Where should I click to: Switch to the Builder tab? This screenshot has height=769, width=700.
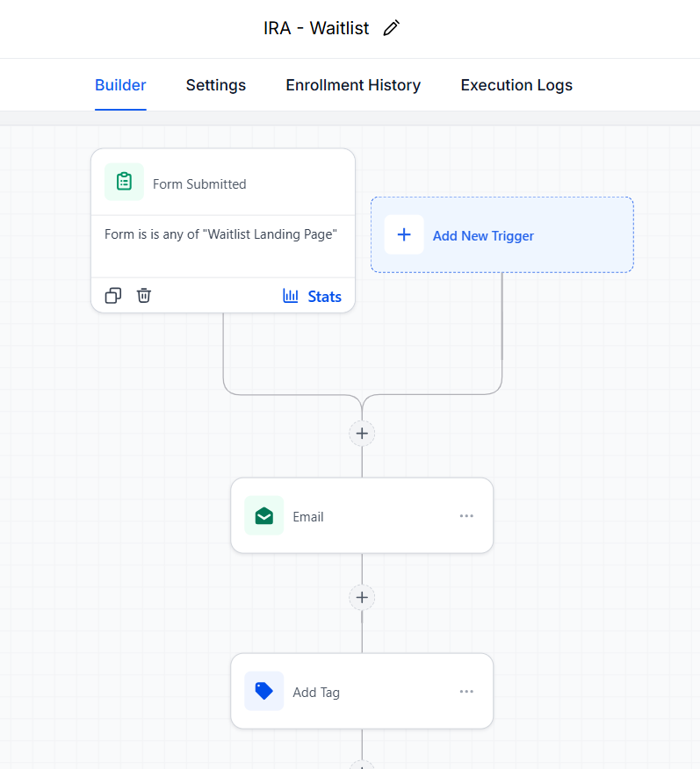[x=120, y=85]
